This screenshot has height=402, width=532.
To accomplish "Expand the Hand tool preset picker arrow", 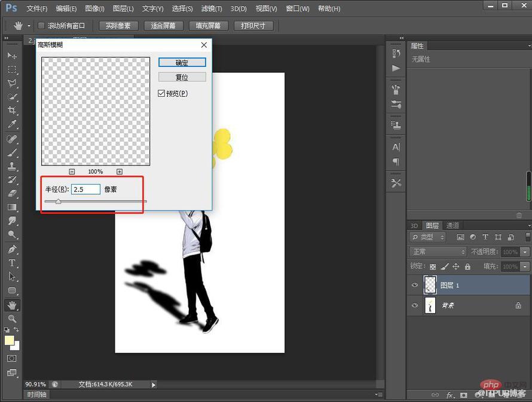I will tap(29, 26).
